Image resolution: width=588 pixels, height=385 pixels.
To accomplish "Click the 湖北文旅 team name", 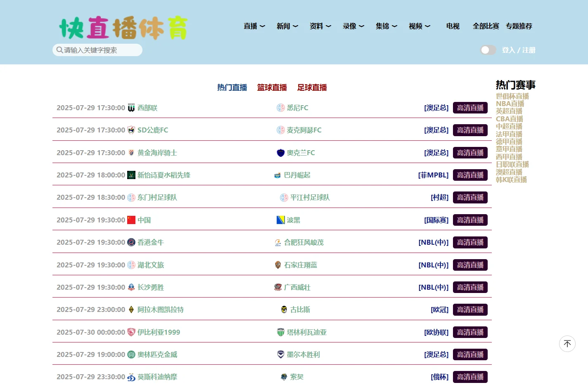I will coord(151,265).
